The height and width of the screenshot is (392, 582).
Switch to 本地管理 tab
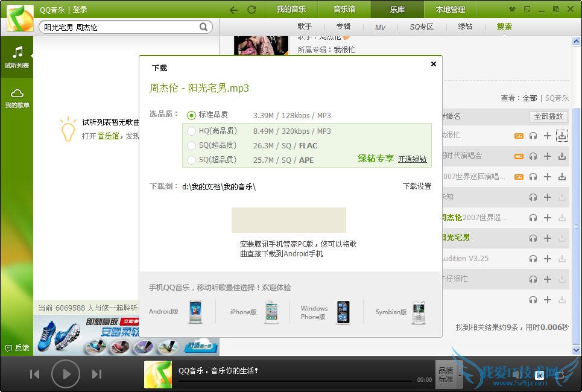(451, 9)
